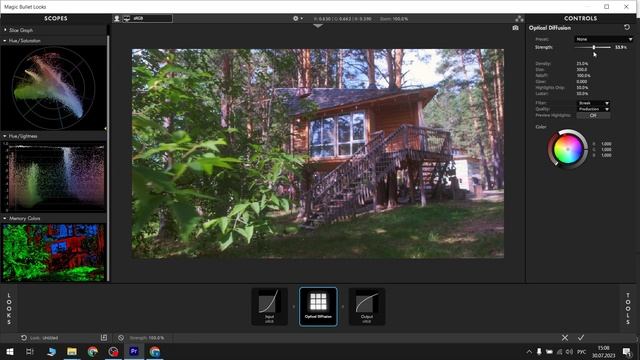Adjust the Optical Diffusion Strength slider
Viewport: 640px width, 360px height.
(x=594, y=47)
